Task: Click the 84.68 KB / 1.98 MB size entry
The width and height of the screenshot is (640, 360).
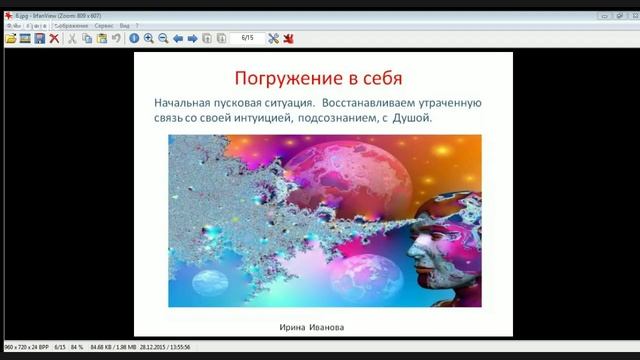Action: [x=113, y=347]
